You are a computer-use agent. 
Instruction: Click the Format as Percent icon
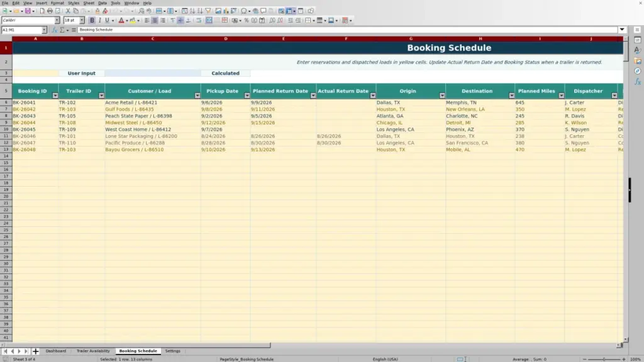pyautogui.click(x=247, y=20)
